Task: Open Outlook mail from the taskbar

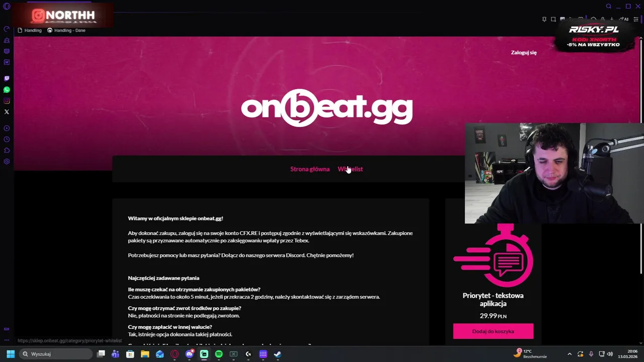Action: (x=159, y=354)
